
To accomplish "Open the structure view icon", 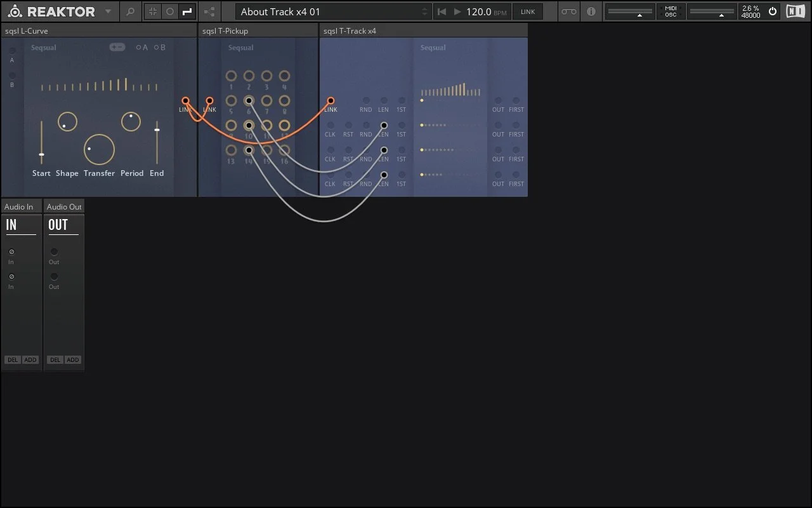I will pos(209,11).
